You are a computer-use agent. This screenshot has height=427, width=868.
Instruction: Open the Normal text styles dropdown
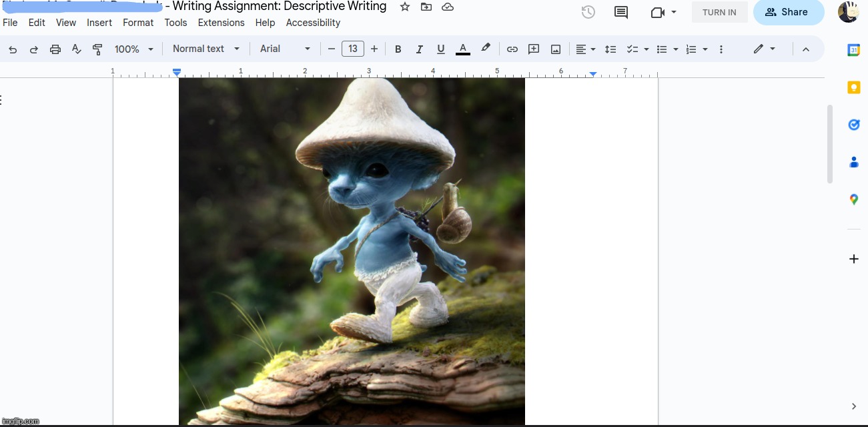206,49
